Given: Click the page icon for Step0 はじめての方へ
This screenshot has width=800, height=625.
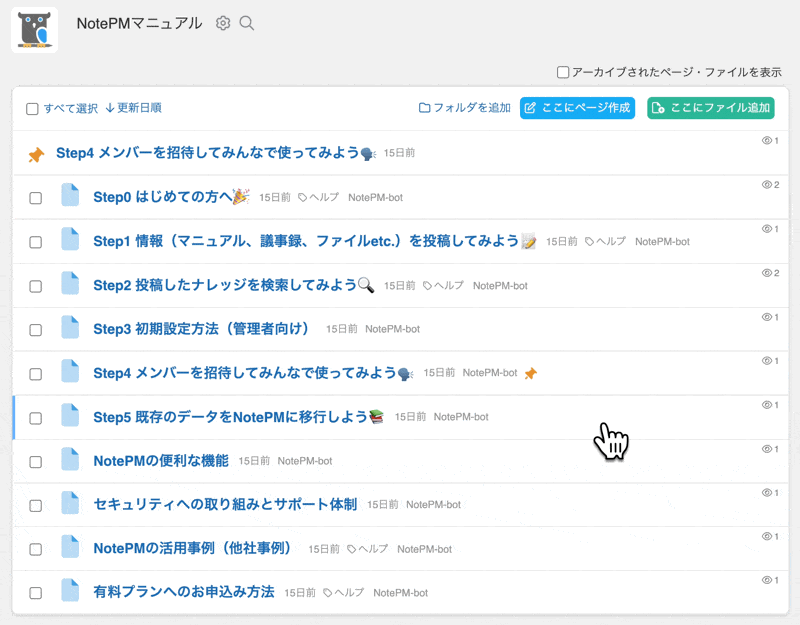Looking at the screenshot, I should click(70, 195).
